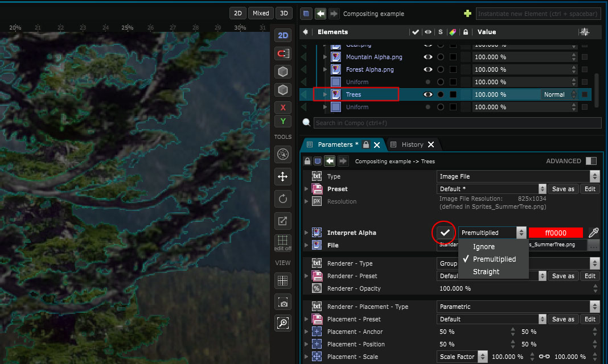Toggle the 2D view mode icon in toolbar
This screenshot has height=364, width=608.
pos(283,35)
